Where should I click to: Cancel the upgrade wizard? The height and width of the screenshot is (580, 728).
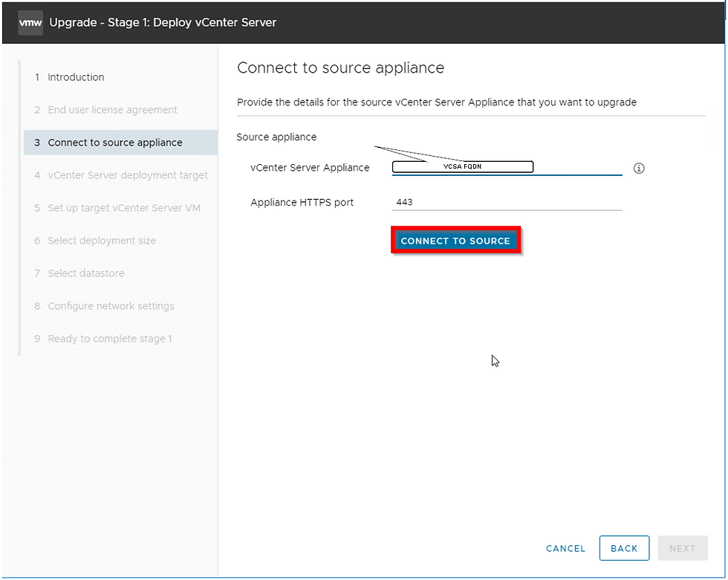[565, 549]
